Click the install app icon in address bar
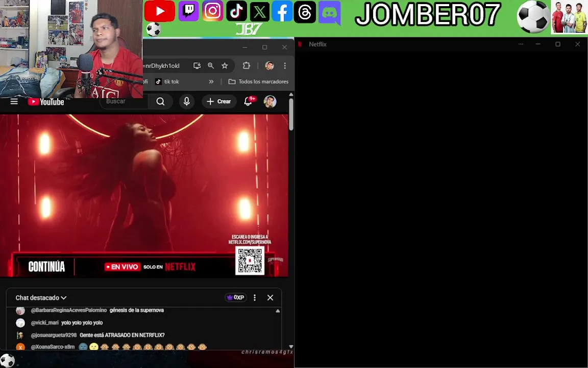The width and height of the screenshot is (588, 368). pos(197,66)
